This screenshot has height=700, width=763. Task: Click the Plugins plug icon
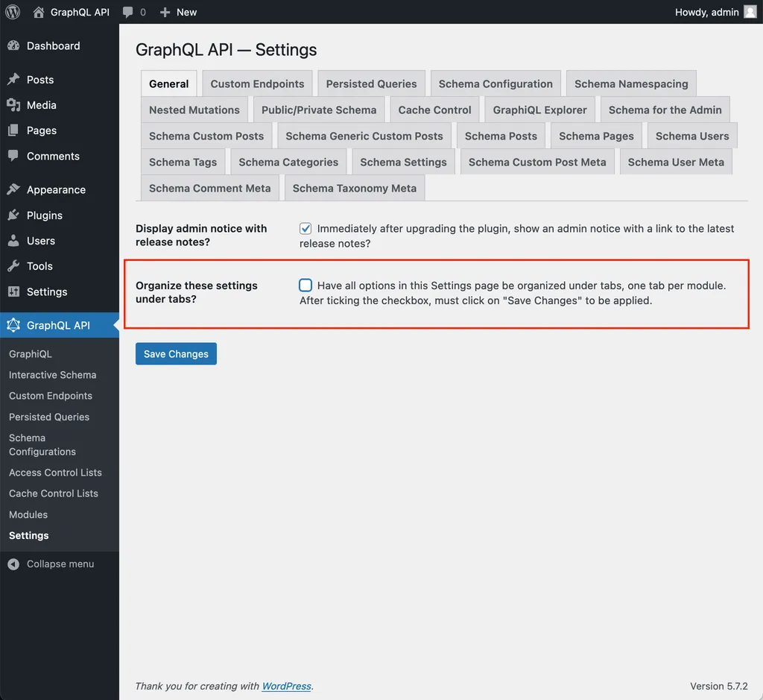coord(13,215)
